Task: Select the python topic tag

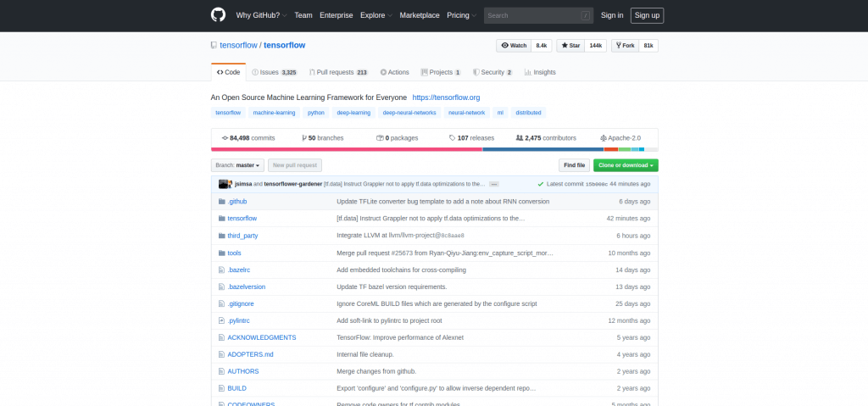Action: pyautogui.click(x=316, y=113)
